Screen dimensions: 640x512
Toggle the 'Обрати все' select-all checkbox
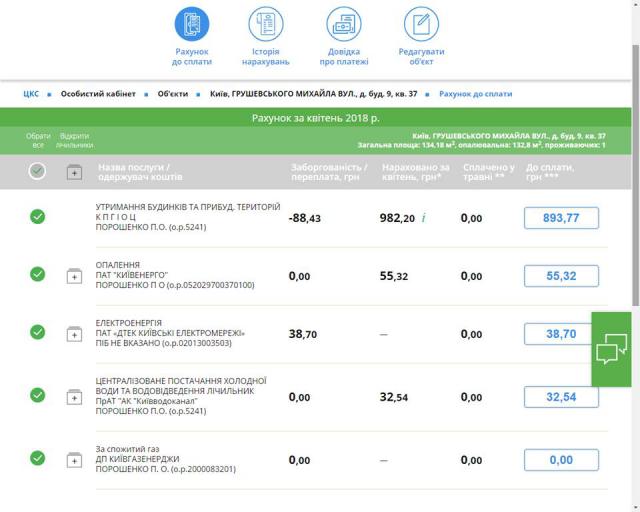click(37, 171)
